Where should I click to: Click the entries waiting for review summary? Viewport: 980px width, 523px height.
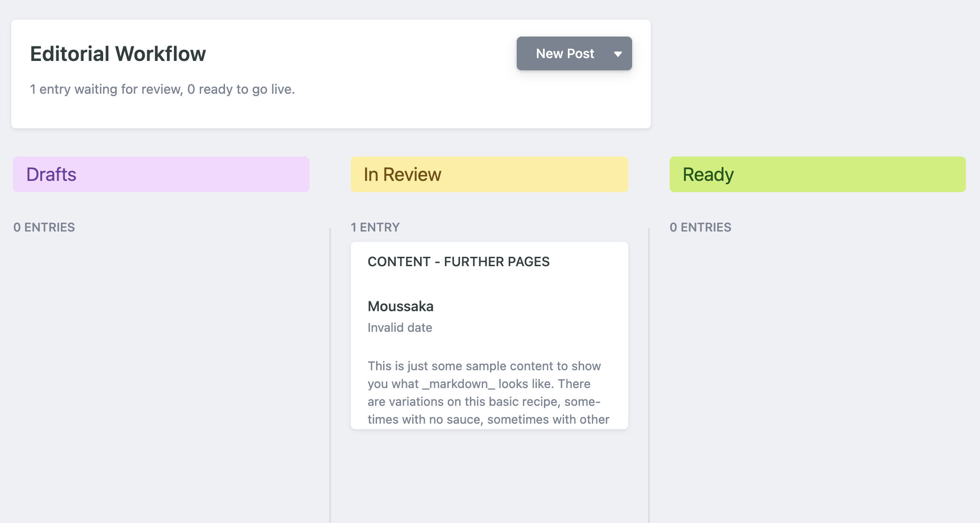tap(163, 89)
